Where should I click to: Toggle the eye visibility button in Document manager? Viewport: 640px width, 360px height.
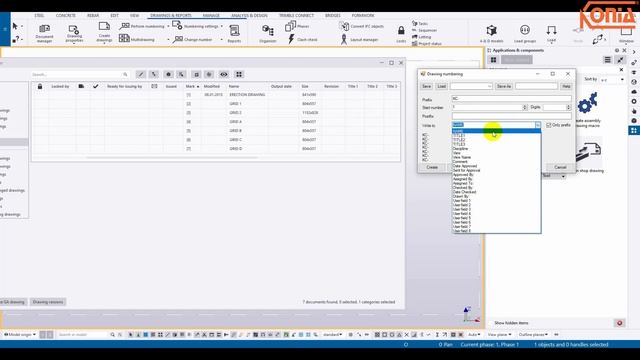[x=224, y=74]
